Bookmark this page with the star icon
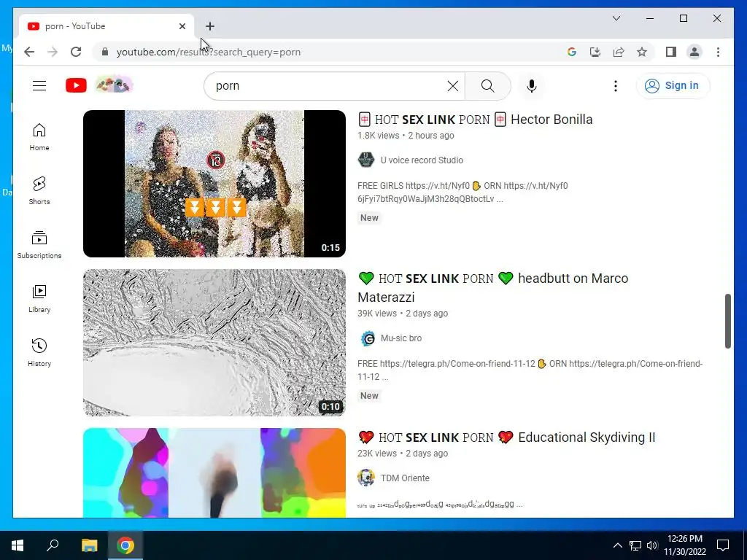This screenshot has width=747, height=560. click(x=642, y=52)
